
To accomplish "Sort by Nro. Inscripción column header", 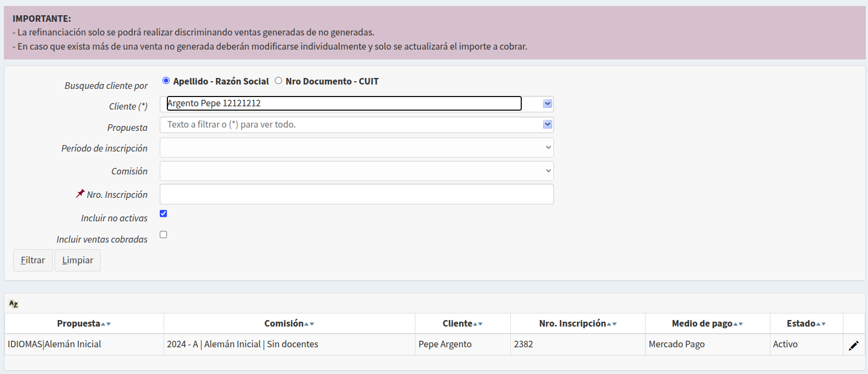I will click(572, 324).
